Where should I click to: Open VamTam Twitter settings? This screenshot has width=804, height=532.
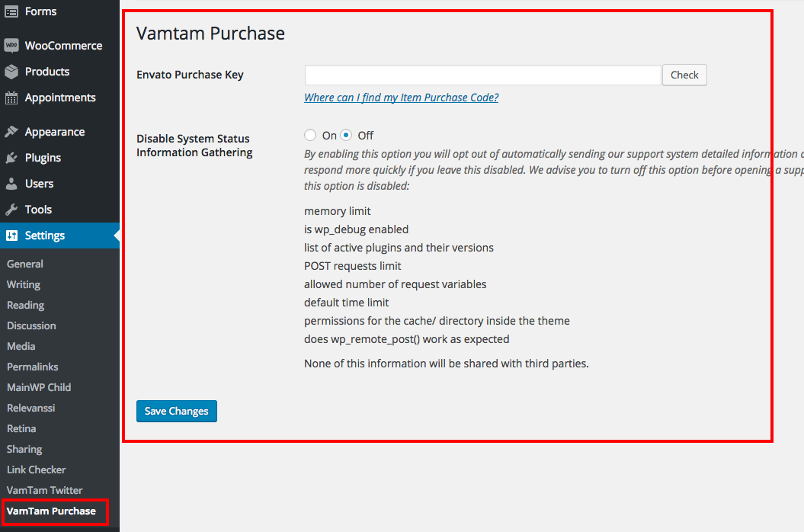point(45,490)
